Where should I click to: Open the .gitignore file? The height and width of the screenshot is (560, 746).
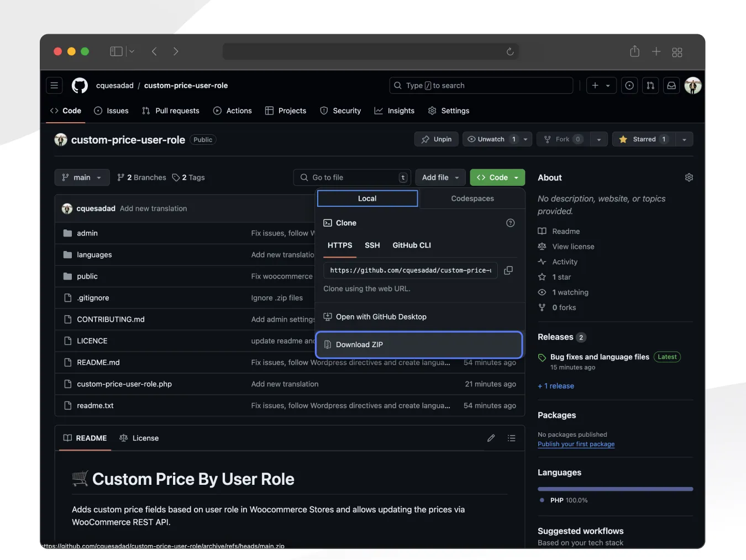coord(93,298)
